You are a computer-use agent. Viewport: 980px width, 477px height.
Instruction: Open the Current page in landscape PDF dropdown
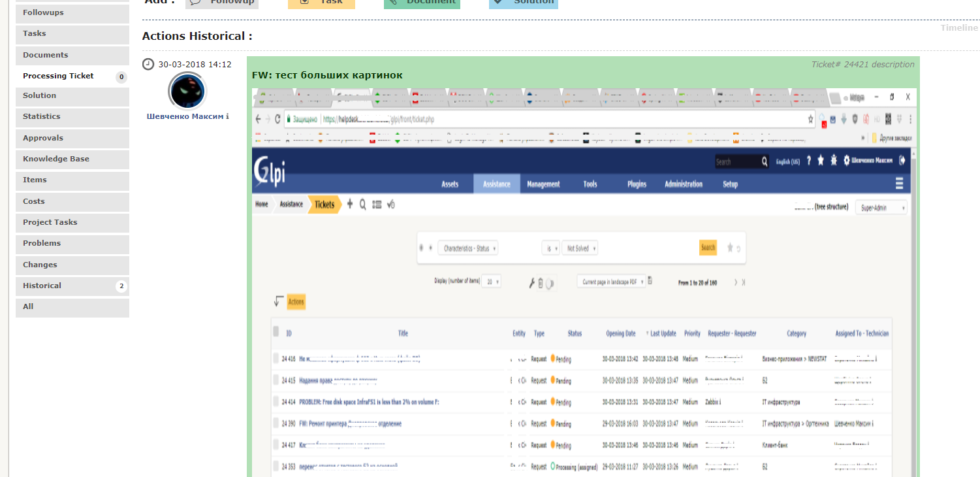click(x=610, y=280)
